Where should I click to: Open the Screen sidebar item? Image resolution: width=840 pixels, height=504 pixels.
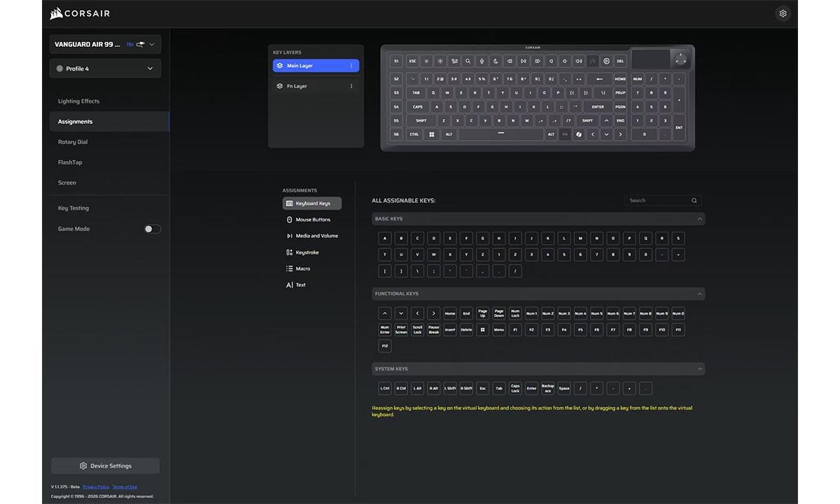[67, 183]
